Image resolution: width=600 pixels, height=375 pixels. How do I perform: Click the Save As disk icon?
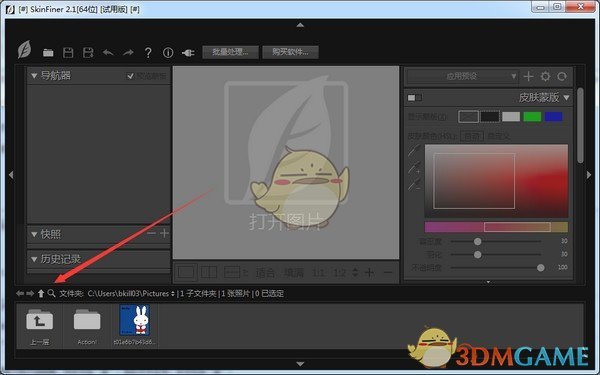pyautogui.click(x=88, y=53)
